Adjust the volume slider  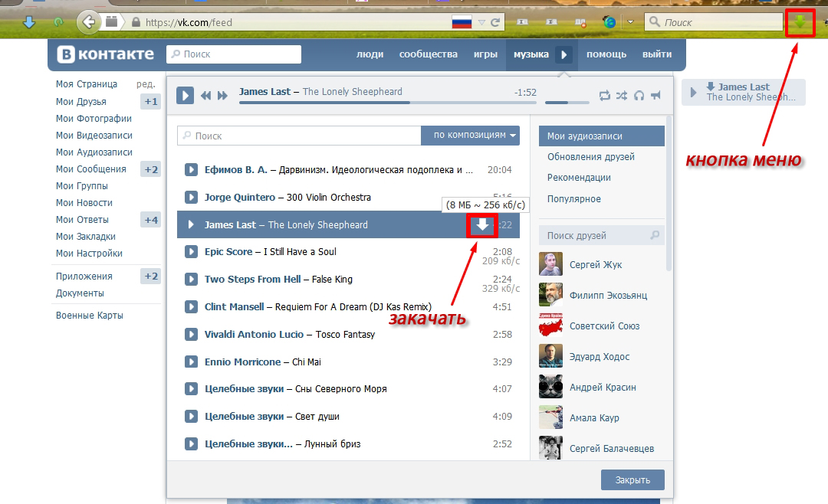(567, 103)
